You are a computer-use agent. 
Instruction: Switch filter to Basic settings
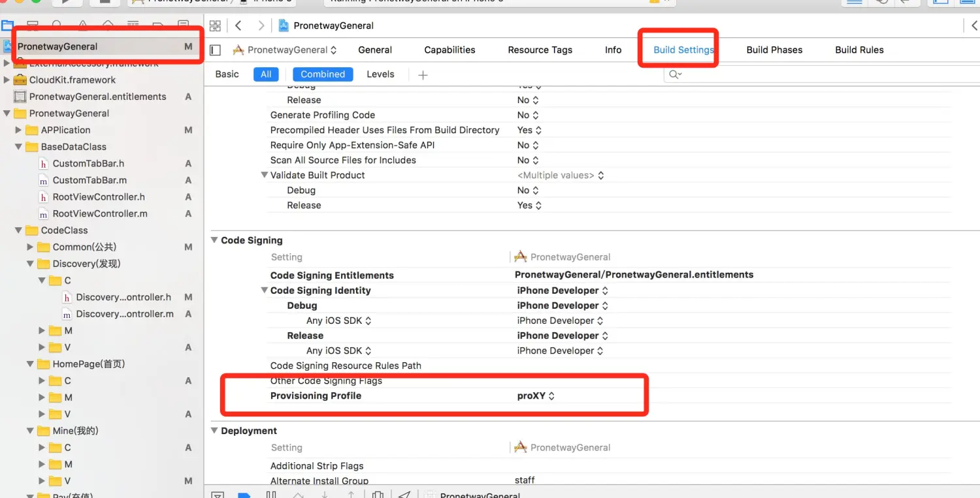tap(227, 74)
